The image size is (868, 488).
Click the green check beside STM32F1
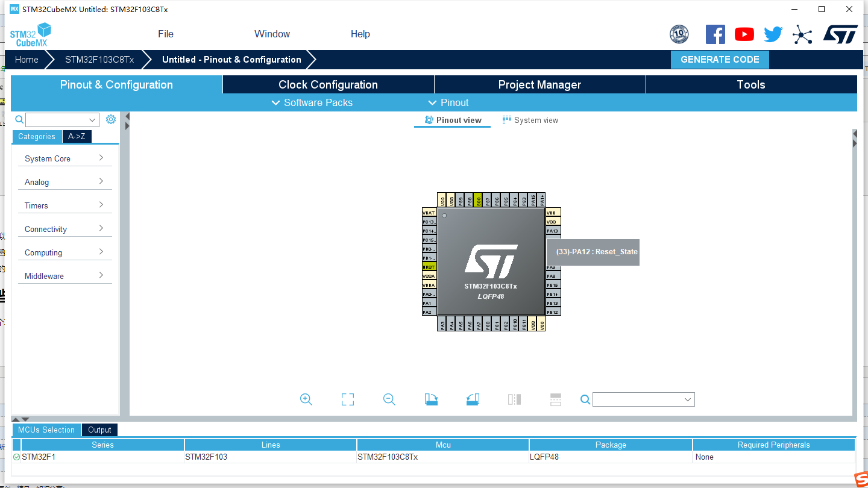point(16,457)
